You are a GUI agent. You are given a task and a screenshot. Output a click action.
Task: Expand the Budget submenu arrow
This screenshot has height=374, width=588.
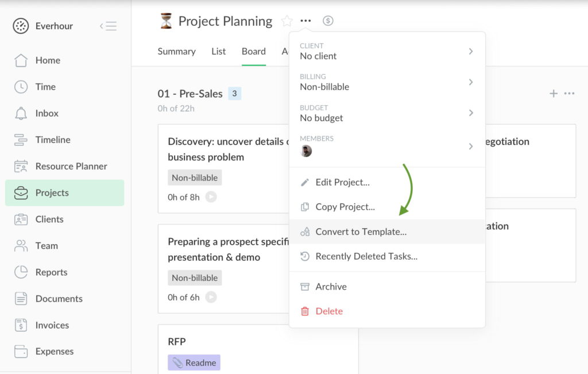471,113
